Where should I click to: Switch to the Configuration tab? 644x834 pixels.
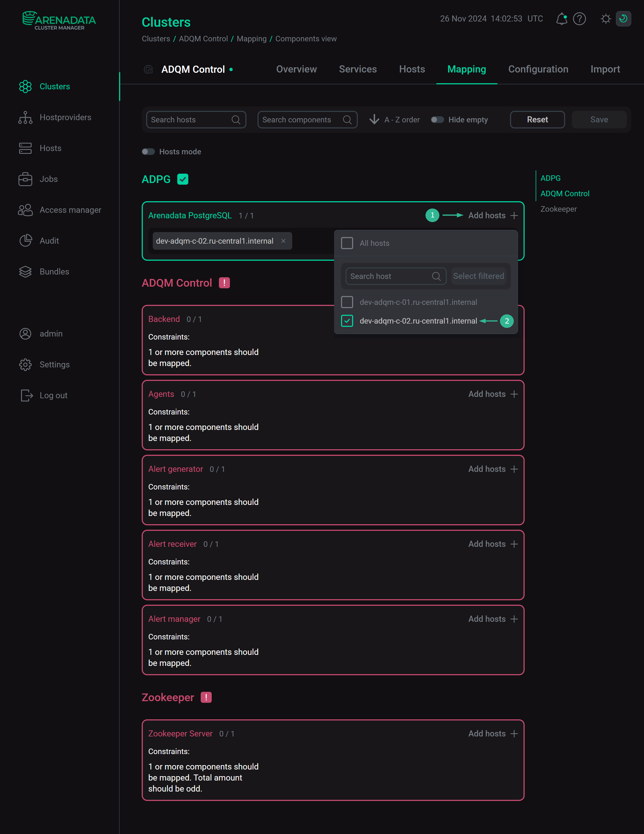[538, 69]
